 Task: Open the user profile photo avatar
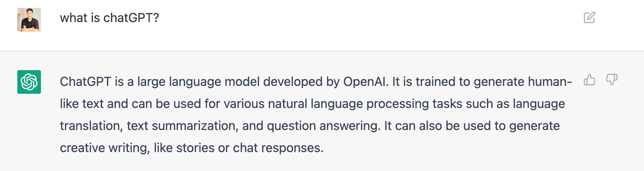tap(29, 20)
